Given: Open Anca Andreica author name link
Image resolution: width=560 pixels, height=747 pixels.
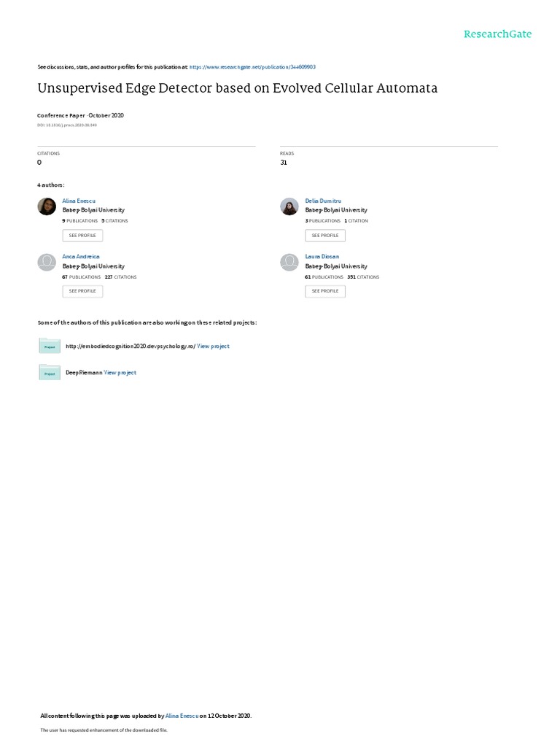Looking at the screenshot, I should (x=80, y=256).
